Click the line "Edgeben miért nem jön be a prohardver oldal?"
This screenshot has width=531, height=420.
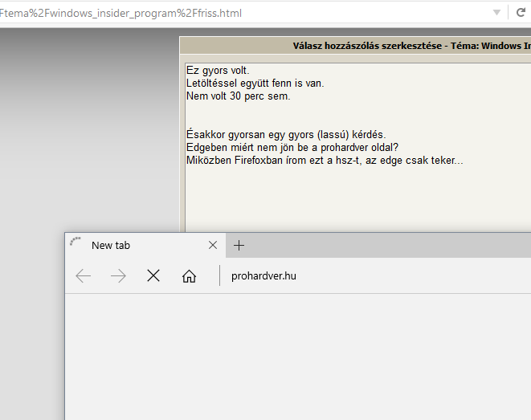pyautogui.click(x=292, y=148)
